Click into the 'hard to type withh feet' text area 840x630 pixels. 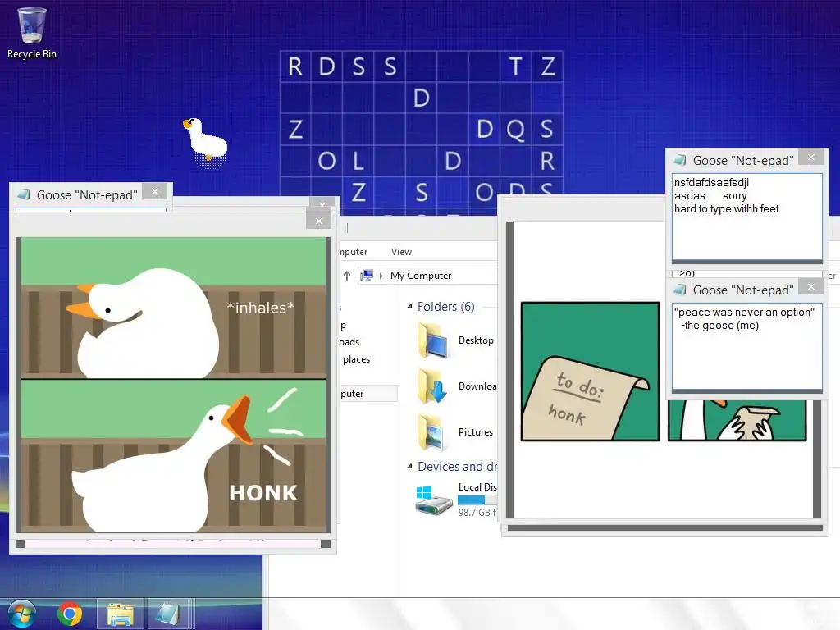pyautogui.click(x=746, y=217)
